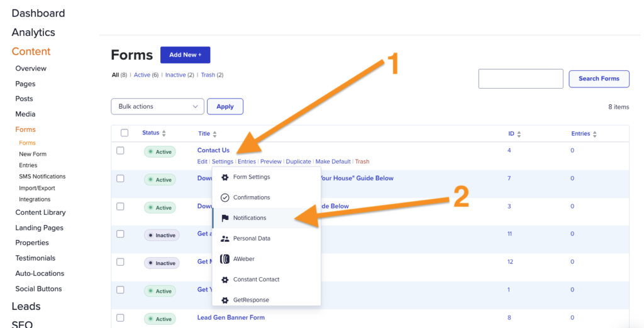Select Constant Contact in the dropdown menu
The height and width of the screenshot is (328, 644).
click(x=267, y=280)
